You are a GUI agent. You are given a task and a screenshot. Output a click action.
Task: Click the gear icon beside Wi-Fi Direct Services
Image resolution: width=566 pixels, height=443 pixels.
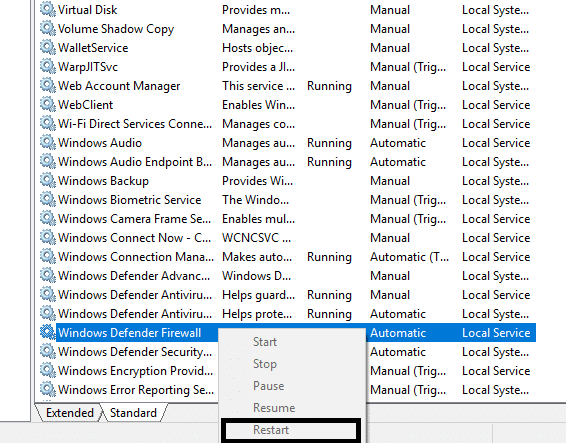(x=47, y=124)
